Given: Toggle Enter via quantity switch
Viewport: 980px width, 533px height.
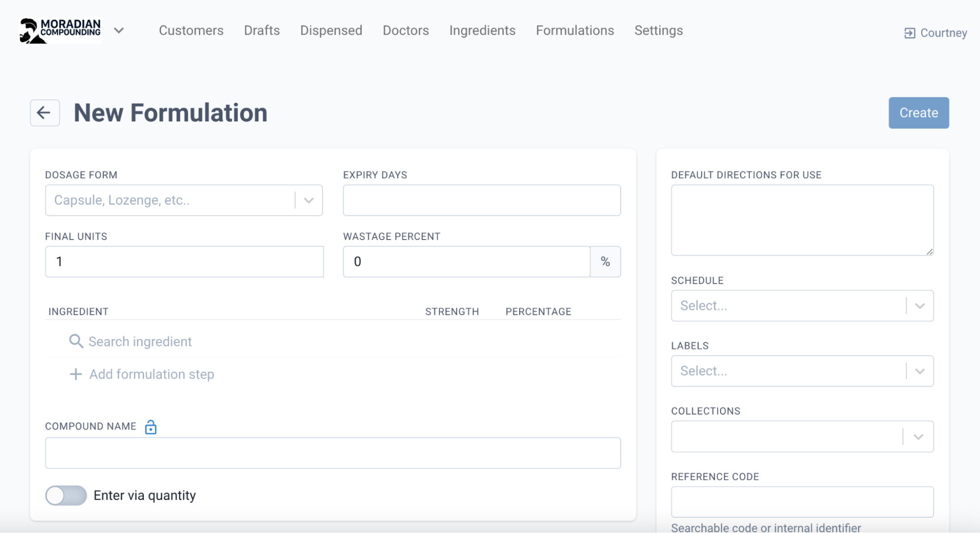Looking at the screenshot, I should click(66, 495).
